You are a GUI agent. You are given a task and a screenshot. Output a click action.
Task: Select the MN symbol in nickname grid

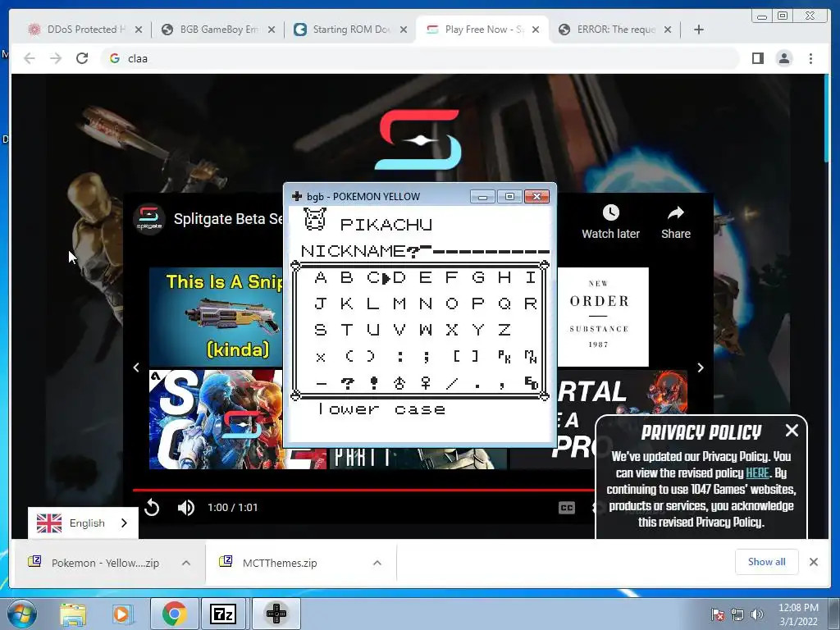pos(531,356)
